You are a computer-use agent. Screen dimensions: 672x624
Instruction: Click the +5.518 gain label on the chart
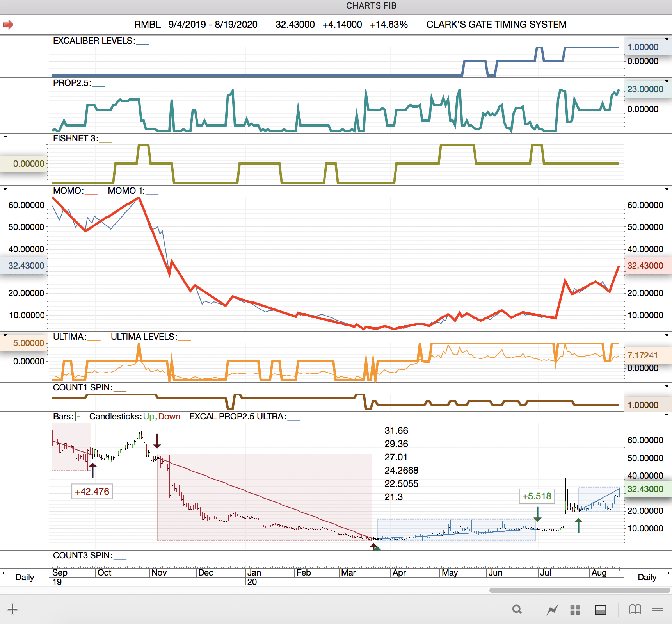[537, 496]
